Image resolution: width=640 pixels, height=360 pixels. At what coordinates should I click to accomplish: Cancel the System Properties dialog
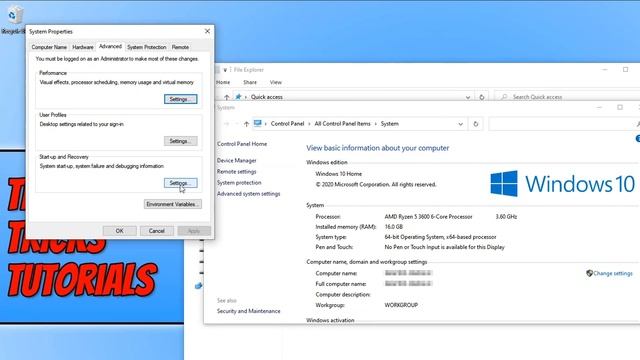(157, 231)
